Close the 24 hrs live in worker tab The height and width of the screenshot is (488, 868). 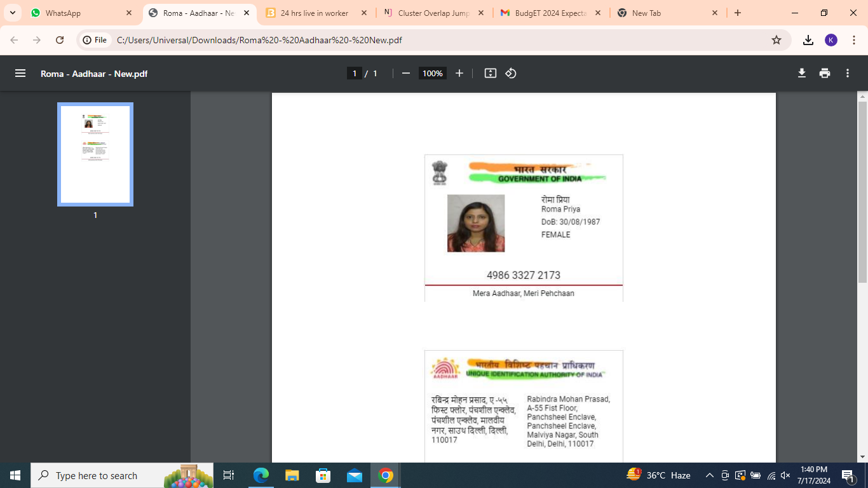pos(363,13)
